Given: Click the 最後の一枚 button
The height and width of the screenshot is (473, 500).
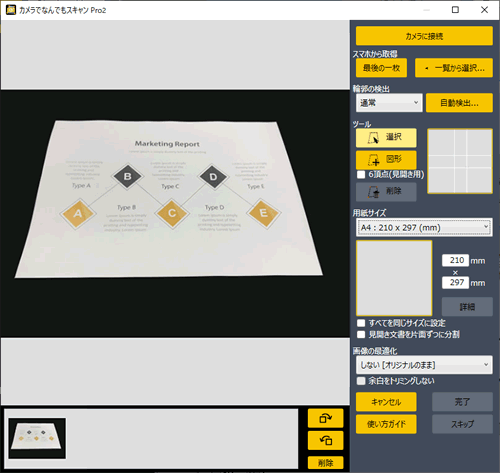Looking at the screenshot, I should coord(381,68).
